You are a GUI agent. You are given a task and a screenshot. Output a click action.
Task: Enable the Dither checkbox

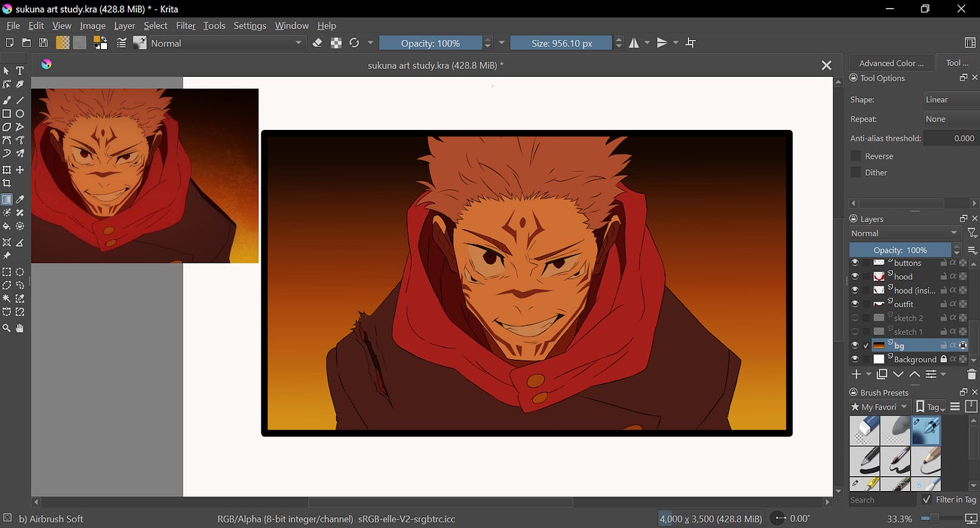click(855, 172)
